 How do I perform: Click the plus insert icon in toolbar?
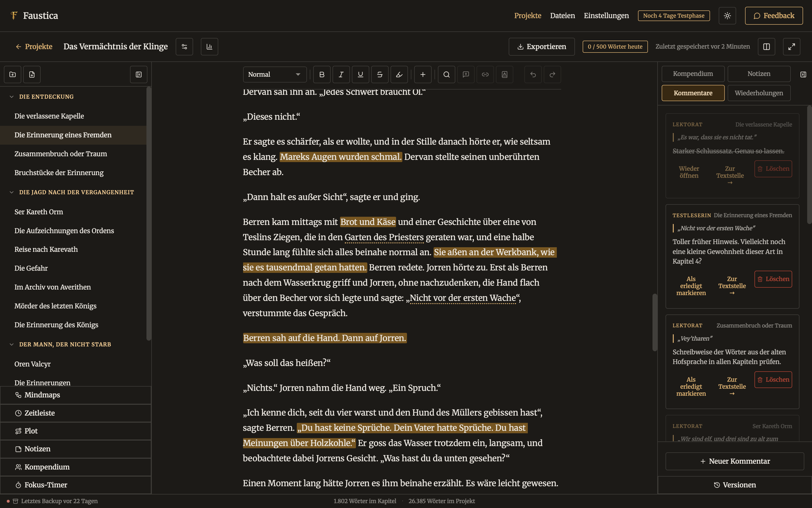pyautogui.click(x=423, y=74)
